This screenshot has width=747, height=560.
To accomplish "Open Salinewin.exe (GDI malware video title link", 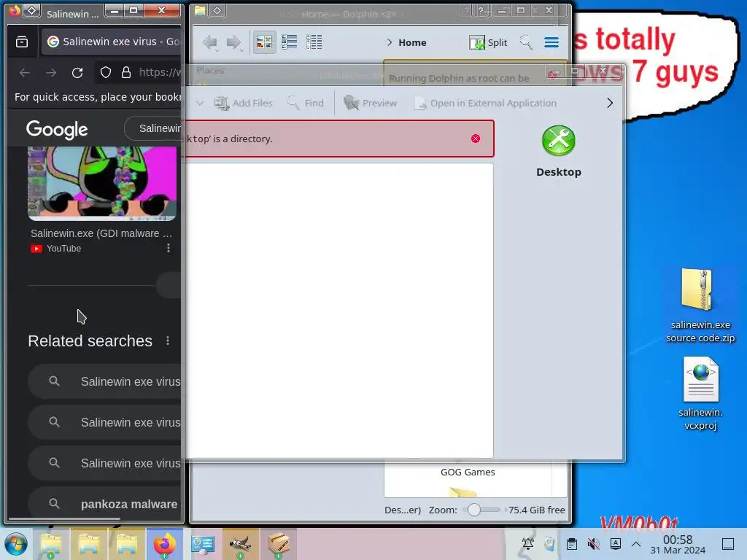I will pos(101,233).
